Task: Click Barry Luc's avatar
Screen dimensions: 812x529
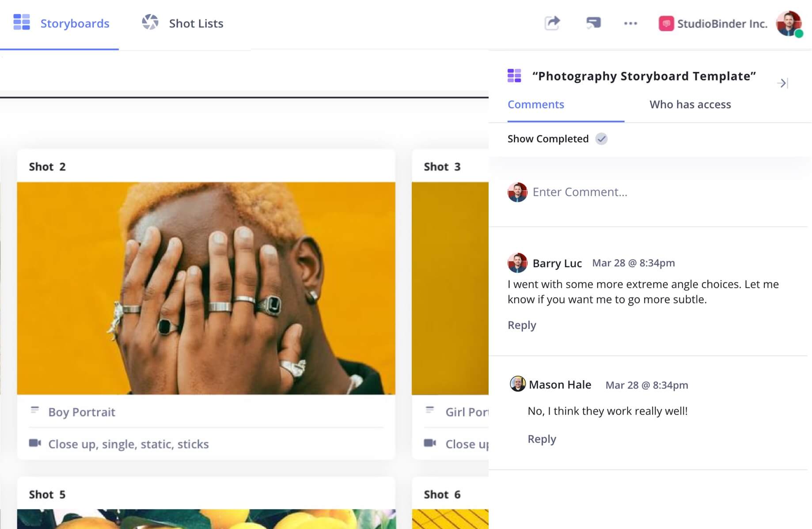Action: click(517, 263)
